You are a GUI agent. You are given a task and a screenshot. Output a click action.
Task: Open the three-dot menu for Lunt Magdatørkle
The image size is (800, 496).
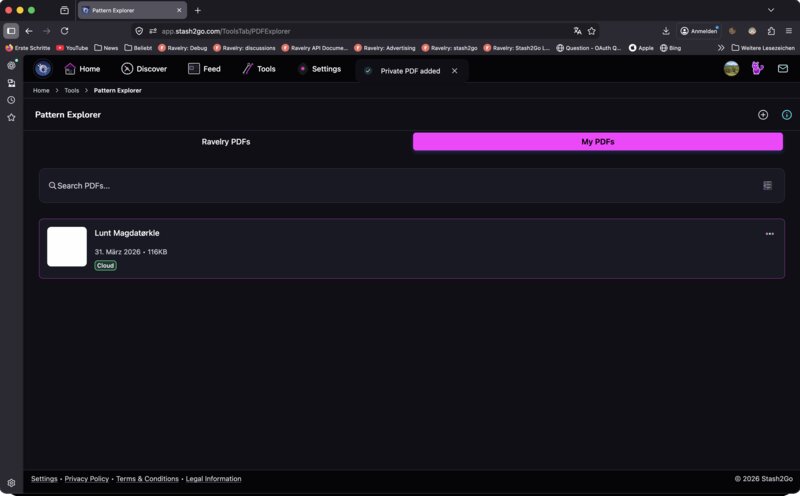point(769,234)
